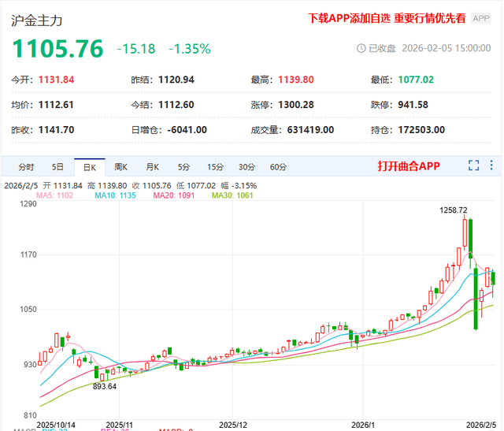Screen dimensions: 504x431
Task: Open the 月K monthly chart tab
Action: (x=152, y=166)
